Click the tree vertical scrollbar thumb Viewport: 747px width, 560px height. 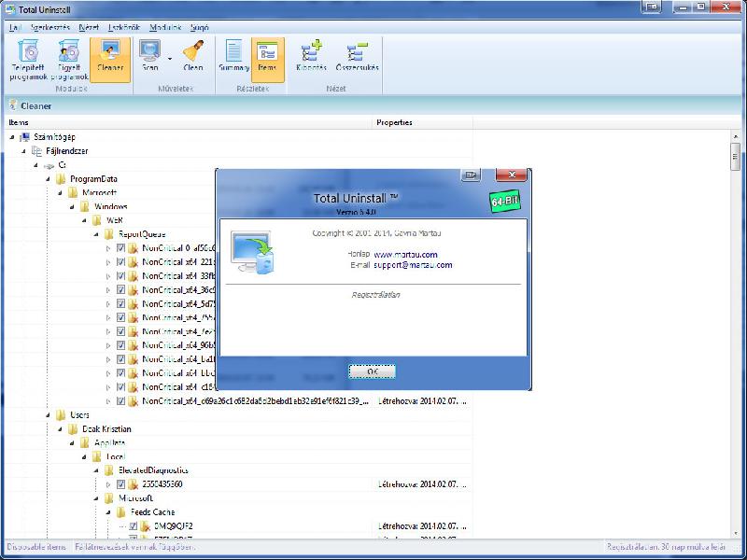point(735,157)
